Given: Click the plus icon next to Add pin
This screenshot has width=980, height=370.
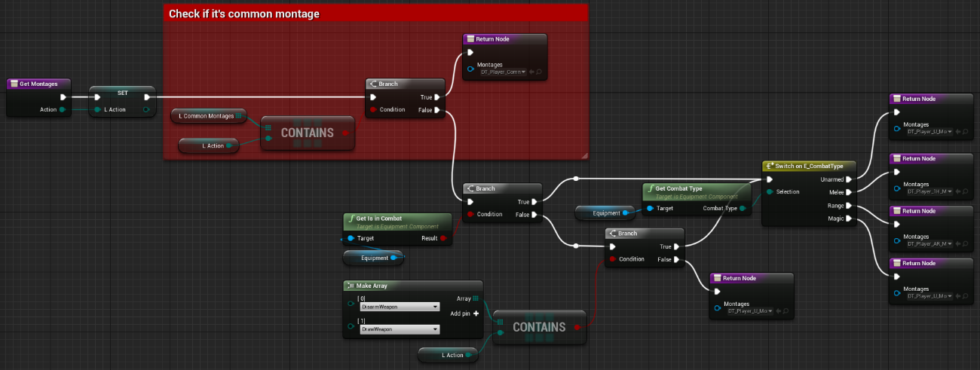Looking at the screenshot, I should tap(476, 313).
